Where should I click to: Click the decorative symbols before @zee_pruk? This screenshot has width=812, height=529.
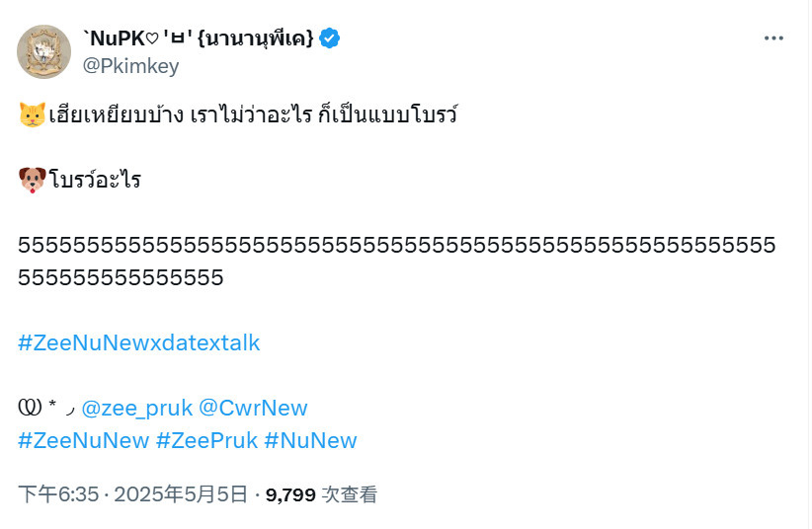coord(46,409)
